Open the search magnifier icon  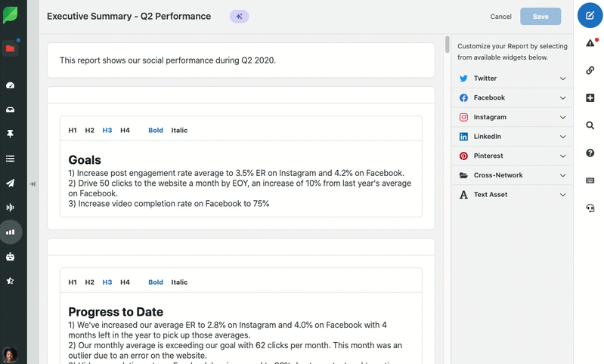pos(590,125)
